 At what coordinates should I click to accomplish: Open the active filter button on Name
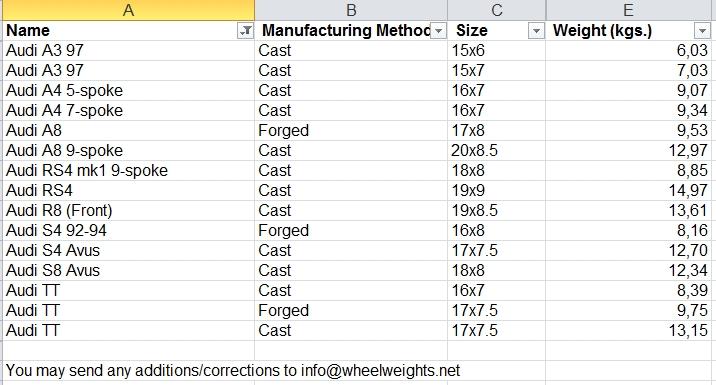click(x=246, y=31)
